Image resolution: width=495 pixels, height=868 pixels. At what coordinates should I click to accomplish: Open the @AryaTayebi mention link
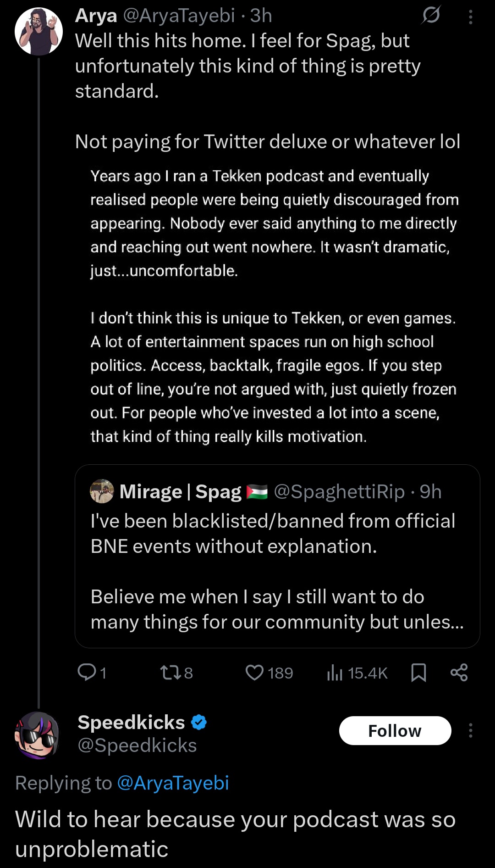[x=173, y=783]
